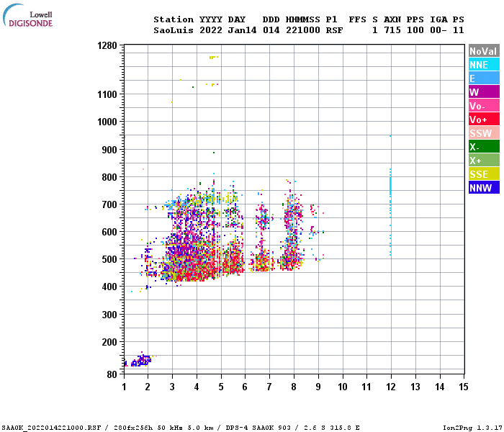The width and height of the screenshot is (504, 432).
Task: Select the Vo+ red legend swatch
Action: (x=484, y=120)
